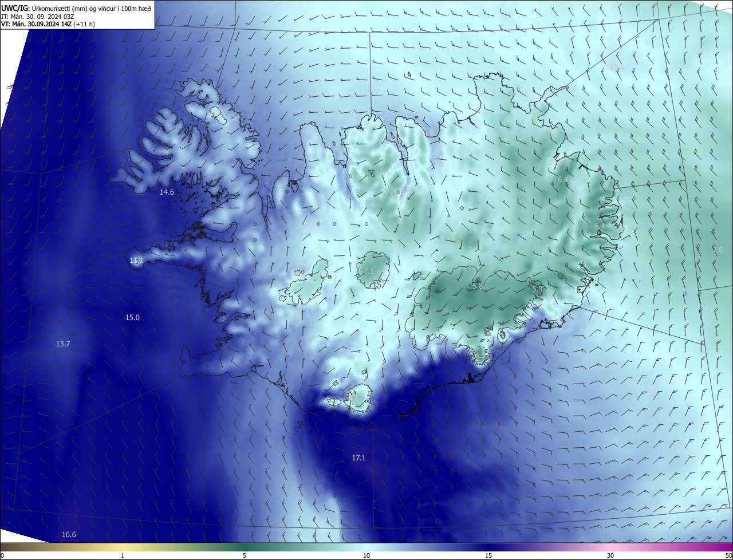Click the 15.0 value over the sea
Image resolution: width=733 pixels, height=560 pixels.
click(132, 317)
